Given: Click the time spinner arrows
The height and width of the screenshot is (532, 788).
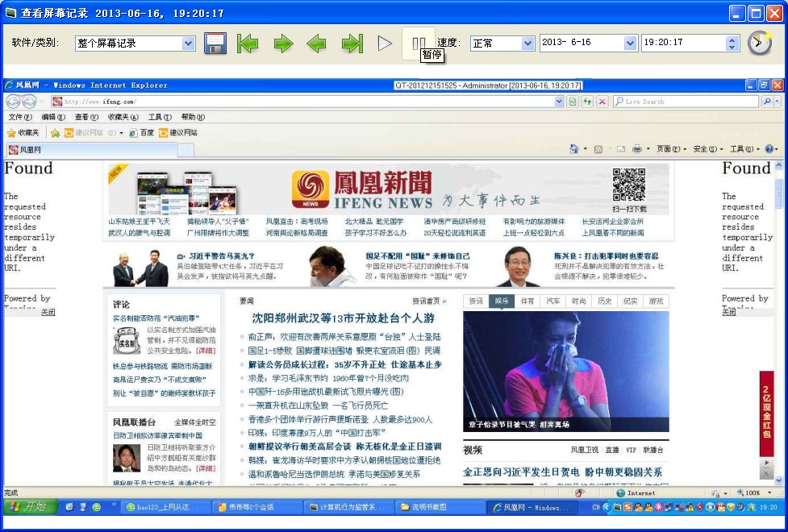Looking at the screenshot, I should (x=732, y=43).
